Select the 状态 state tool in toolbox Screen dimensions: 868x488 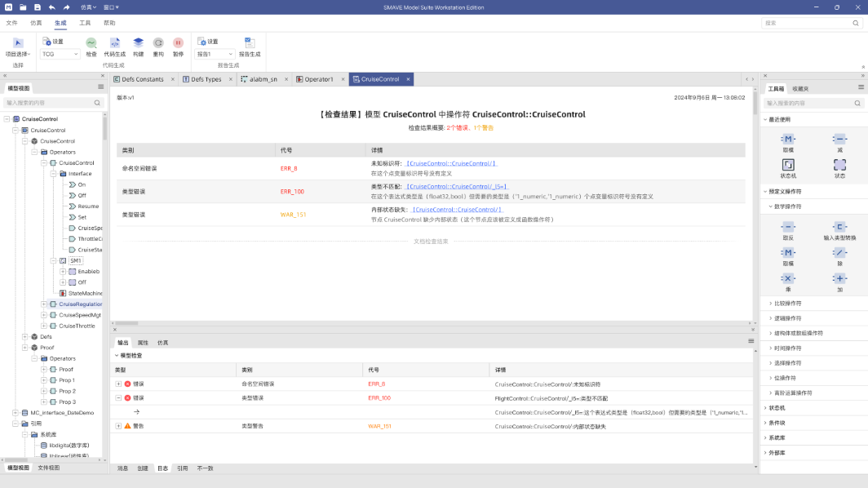[839, 165]
